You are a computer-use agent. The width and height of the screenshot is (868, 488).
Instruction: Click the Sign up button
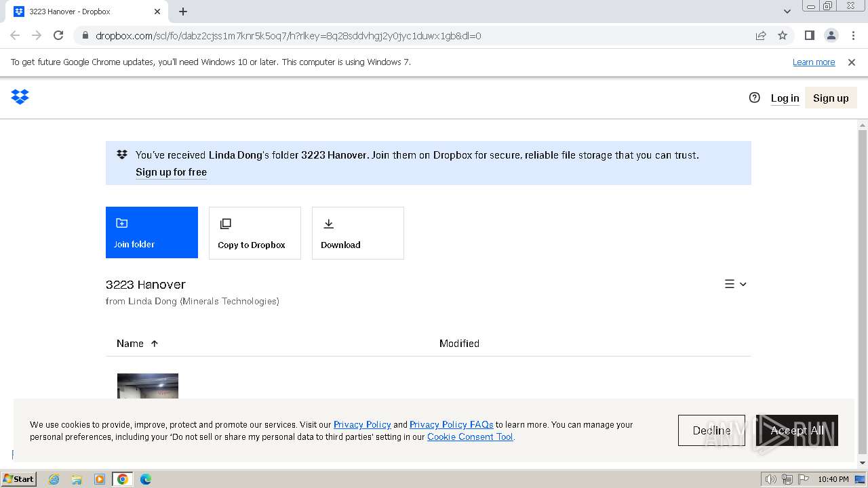point(831,98)
